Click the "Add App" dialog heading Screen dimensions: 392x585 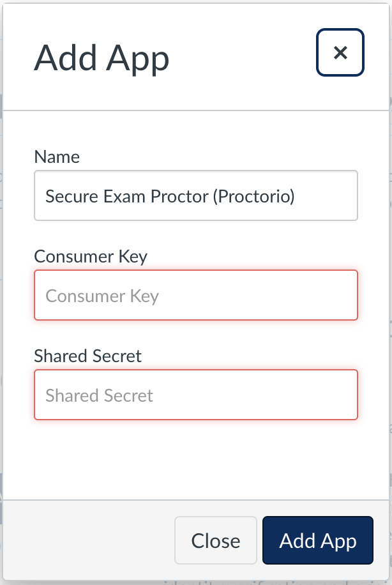click(102, 57)
